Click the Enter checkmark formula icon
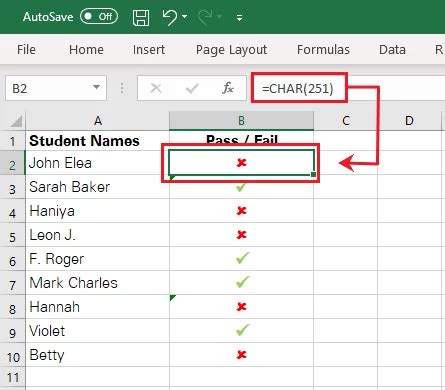445x390 pixels. tap(192, 88)
